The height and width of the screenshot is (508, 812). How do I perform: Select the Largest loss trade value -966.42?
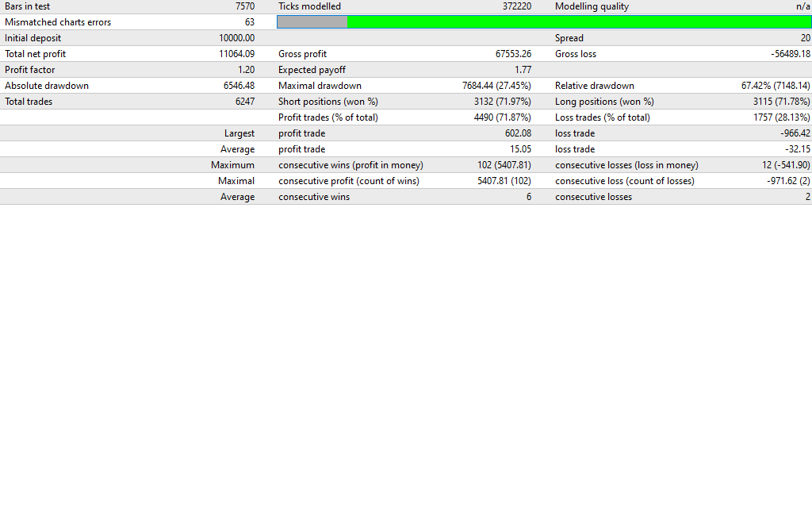[x=795, y=133]
